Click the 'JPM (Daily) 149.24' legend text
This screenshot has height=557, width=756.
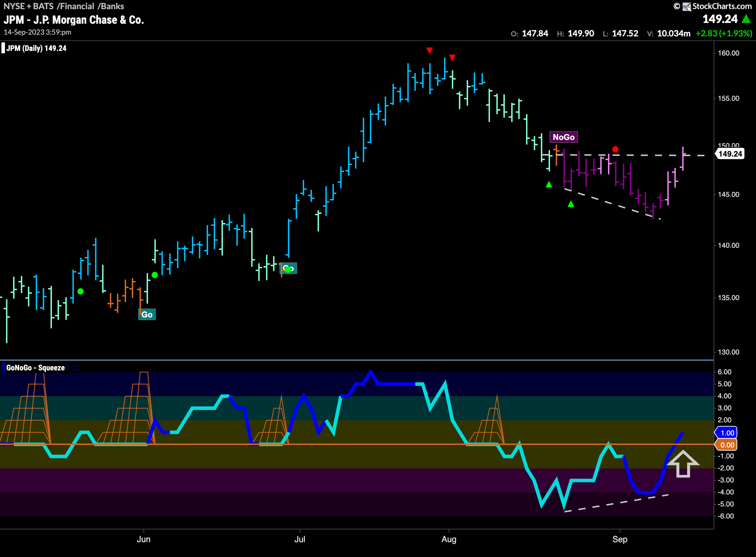tap(36, 48)
